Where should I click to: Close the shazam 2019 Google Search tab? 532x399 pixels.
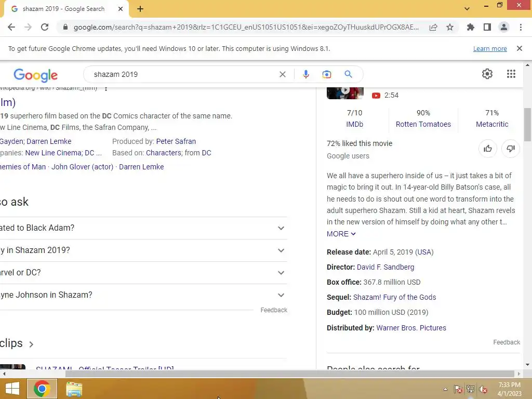[121, 9]
